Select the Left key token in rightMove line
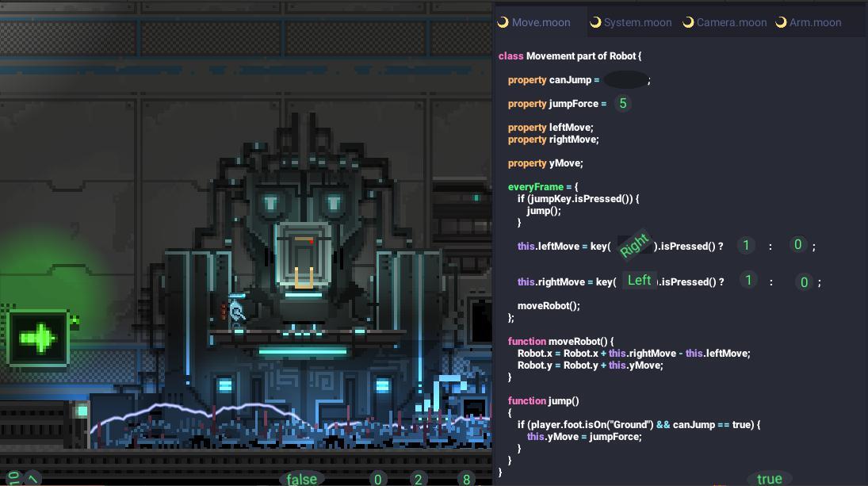Image resolution: width=868 pixels, height=486 pixels. coord(639,280)
